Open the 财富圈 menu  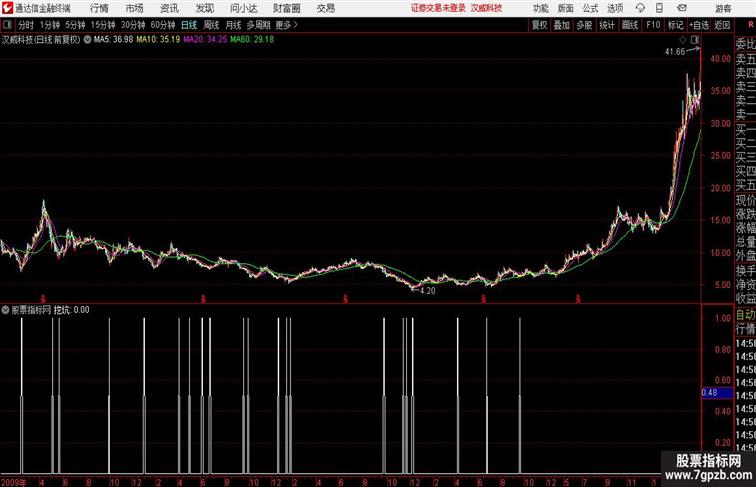point(286,8)
